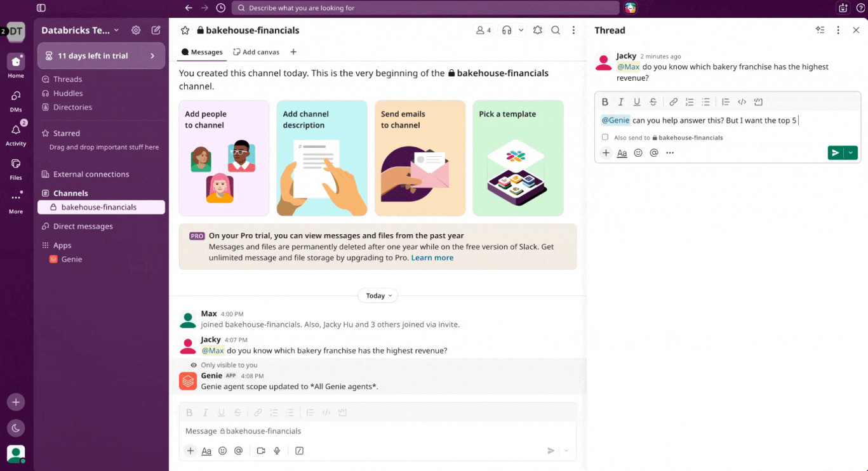868x471 pixels.
Task: Open the Today date dropdown
Action: 378,296
